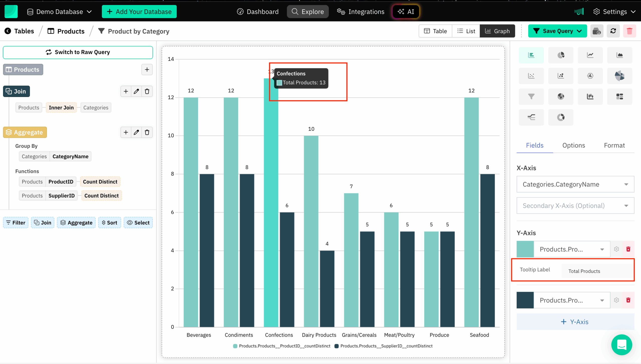This screenshot has height=364, width=641.
Task: Refresh the query results
Action: 613,31
